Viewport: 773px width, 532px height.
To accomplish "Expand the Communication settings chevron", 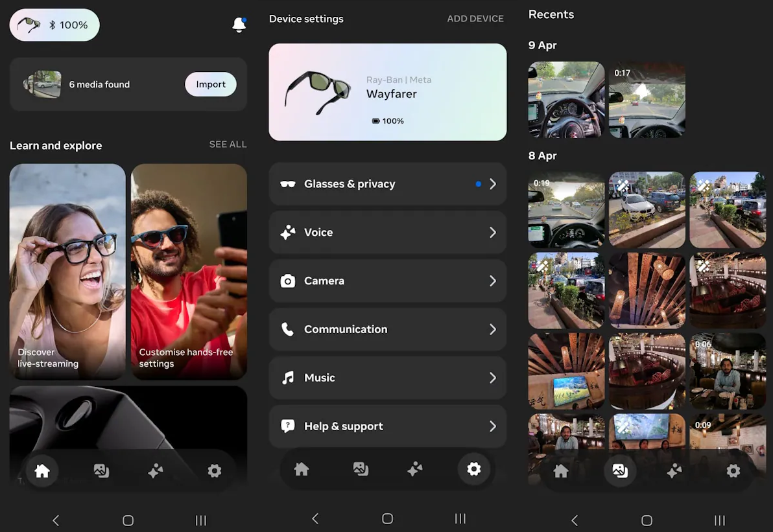I will (x=492, y=329).
